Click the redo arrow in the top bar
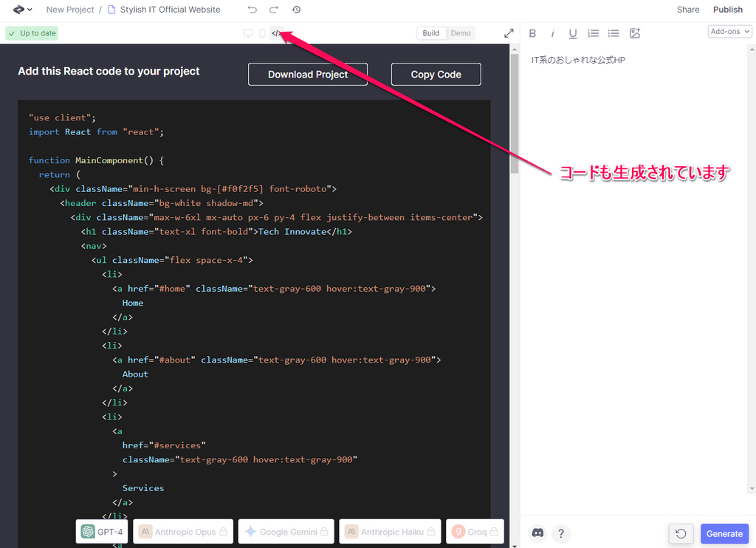The image size is (756, 548). (274, 10)
